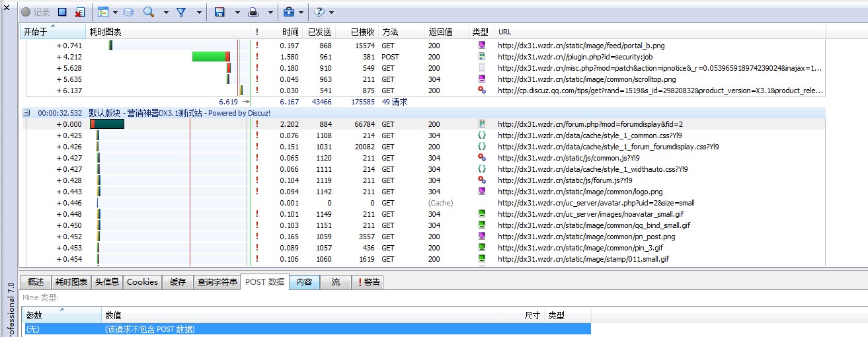Click the page icon of forum.php row

point(482,124)
